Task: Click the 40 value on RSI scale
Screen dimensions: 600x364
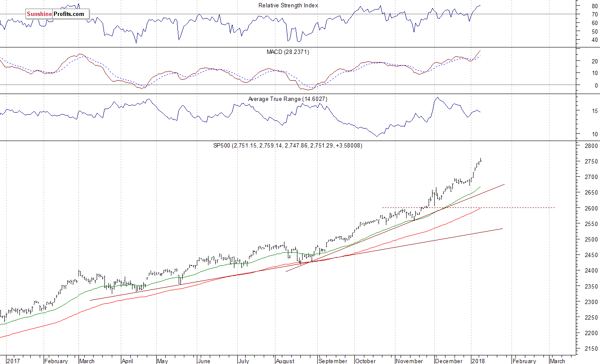Action: [594, 40]
